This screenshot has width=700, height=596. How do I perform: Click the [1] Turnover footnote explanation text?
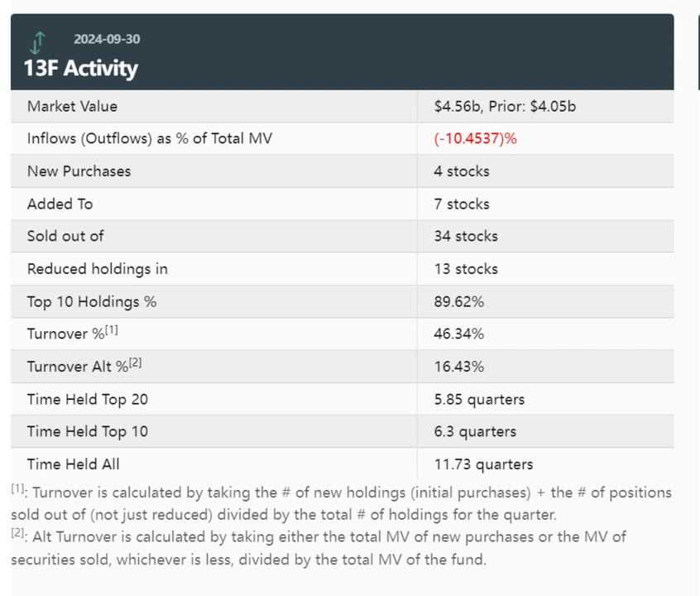click(x=341, y=502)
